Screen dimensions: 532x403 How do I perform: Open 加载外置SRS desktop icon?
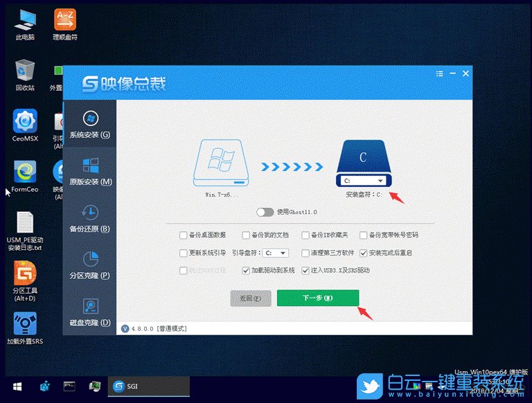tap(25, 328)
